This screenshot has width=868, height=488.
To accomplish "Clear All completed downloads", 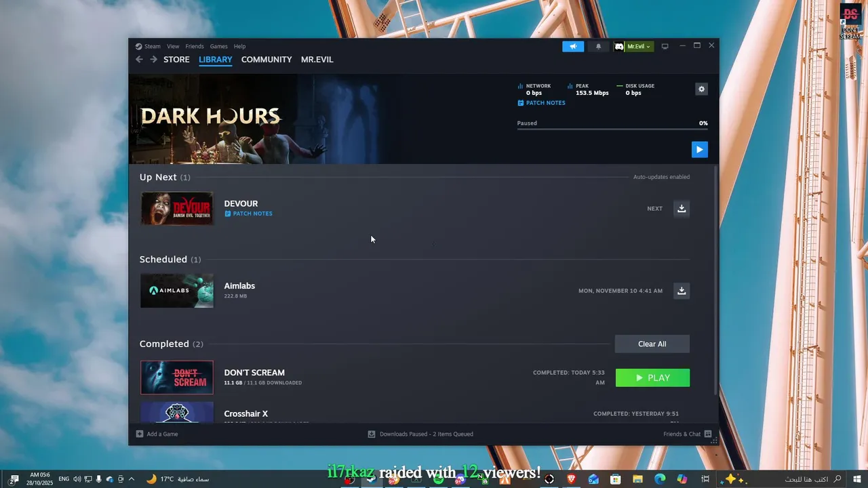I will 652,344.
